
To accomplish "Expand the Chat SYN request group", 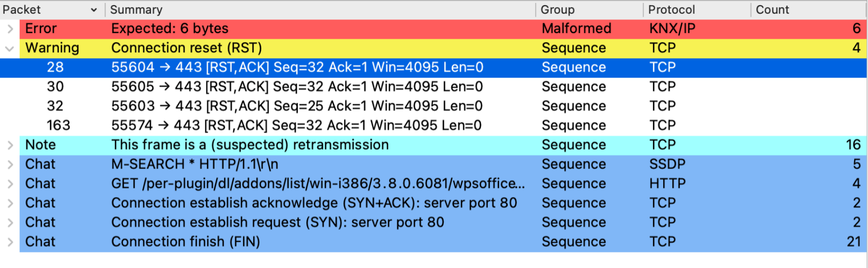I will point(10,222).
